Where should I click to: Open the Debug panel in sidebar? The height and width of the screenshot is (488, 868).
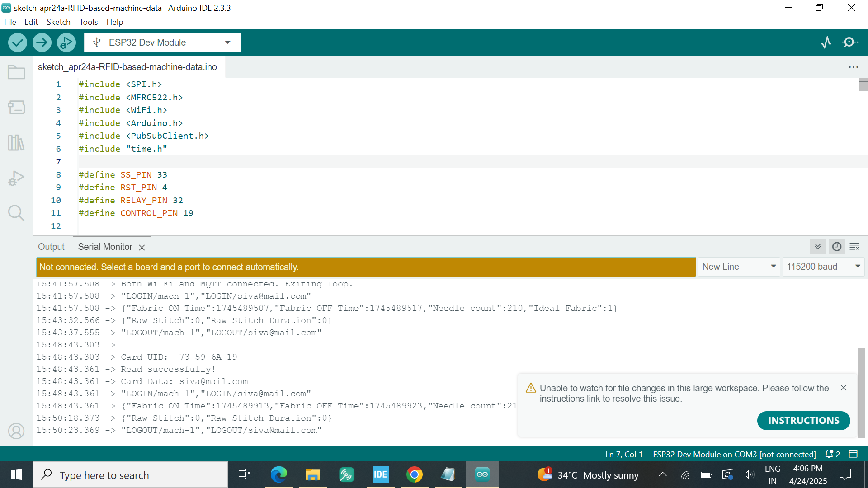(16, 178)
